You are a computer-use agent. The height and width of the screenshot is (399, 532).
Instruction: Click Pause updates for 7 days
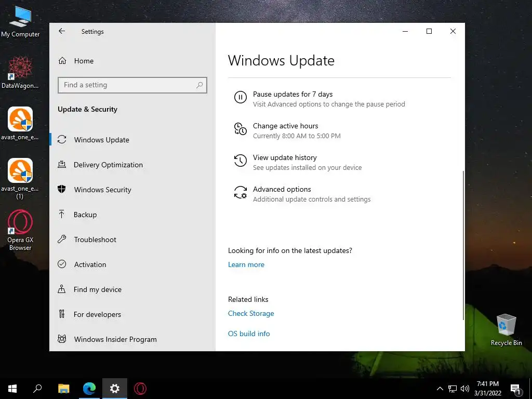[292, 94]
